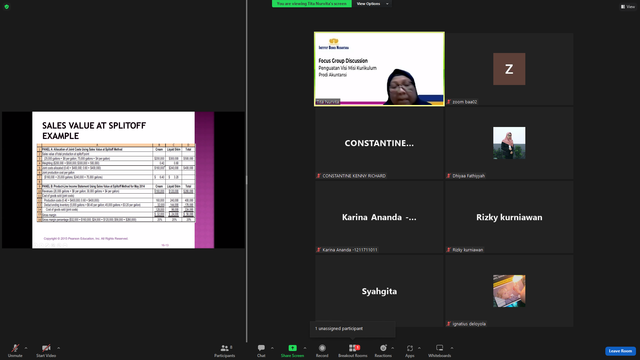Screen dimensions: 640x360
Task: Select Tita Nurvita's video tile
Action: pyautogui.click(x=379, y=69)
